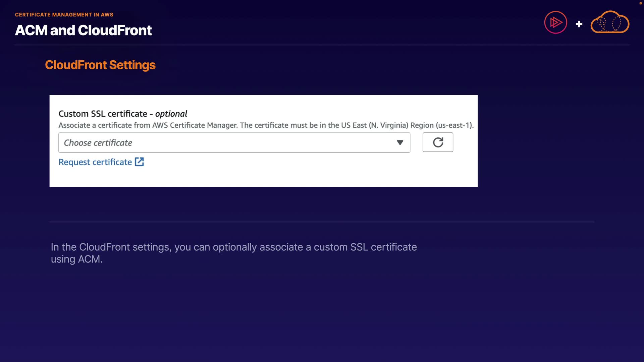This screenshot has width=644, height=362.
Task: Click the external link icon beside Request certificate
Action: (x=139, y=162)
